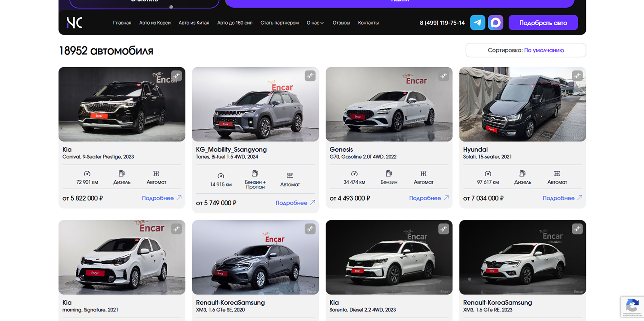Viewport: 644px width, 321px height.
Task: Click the price от 7 034 000 ₽
Action: point(483,198)
